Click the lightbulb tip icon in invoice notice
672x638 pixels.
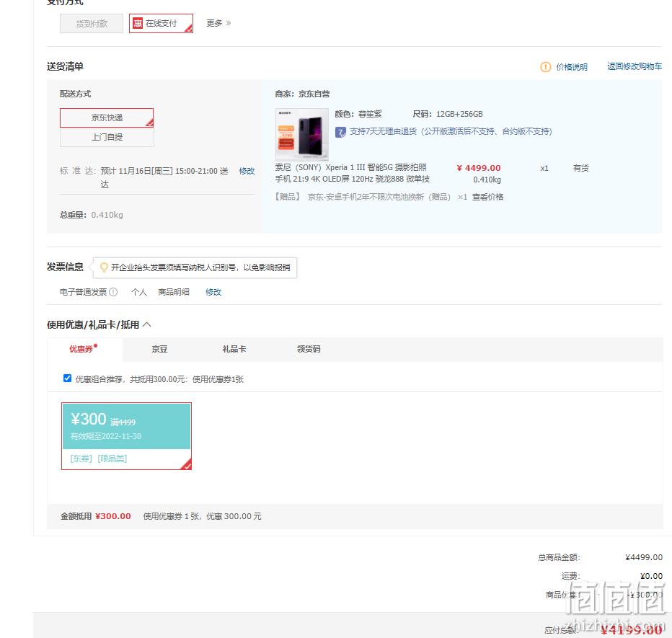click(104, 267)
